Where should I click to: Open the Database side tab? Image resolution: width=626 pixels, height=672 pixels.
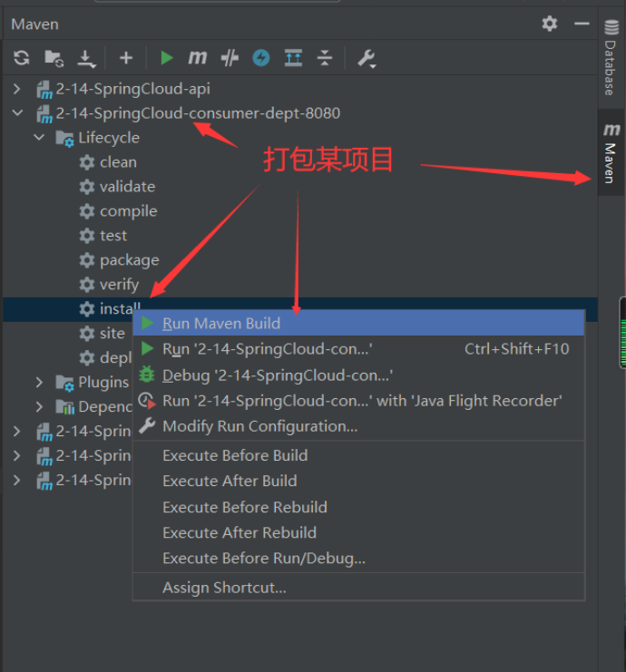pyautogui.click(x=611, y=58)
